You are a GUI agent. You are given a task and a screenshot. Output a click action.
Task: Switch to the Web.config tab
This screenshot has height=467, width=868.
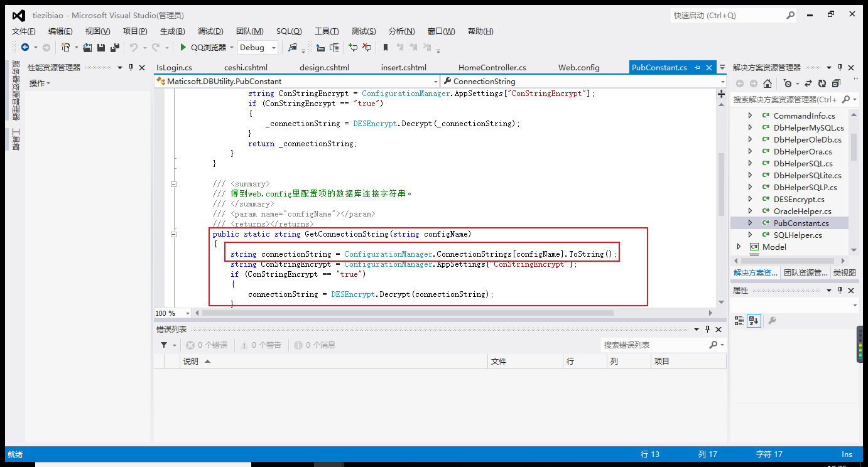tap(579, 67)
